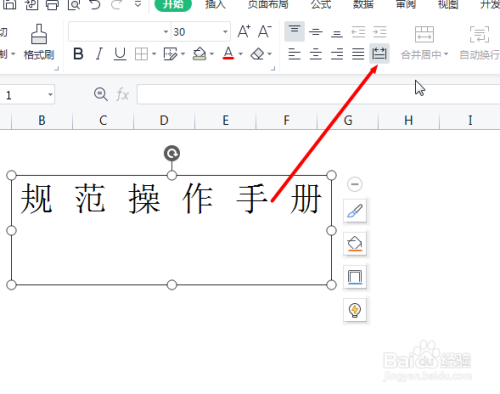Image resolution: width=500 pixels, height=394 pixels.
Task: Expand the font name dropdown arrow
Action: pyautogui.click(x=166, y=32)
